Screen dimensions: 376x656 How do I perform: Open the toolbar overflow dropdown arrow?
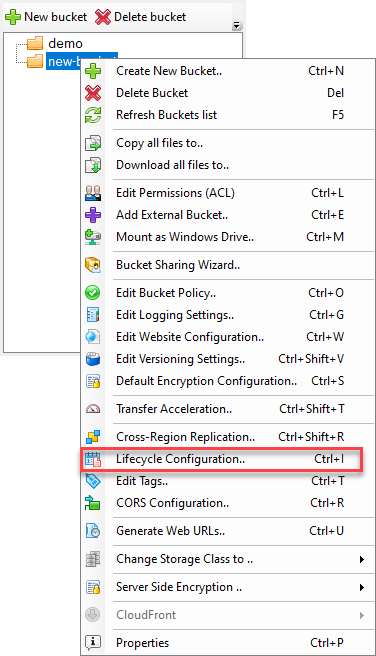(x=237, y=26)
